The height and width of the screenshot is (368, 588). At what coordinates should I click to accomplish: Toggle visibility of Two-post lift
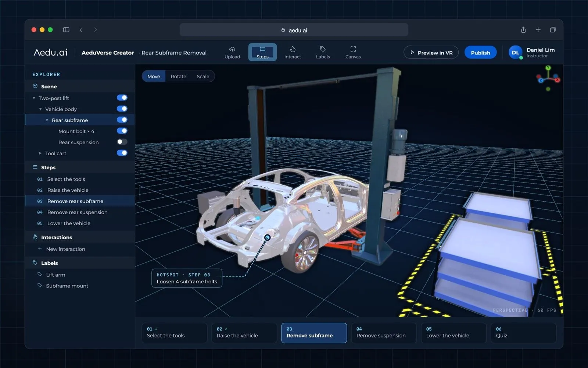tap(122, 98)
